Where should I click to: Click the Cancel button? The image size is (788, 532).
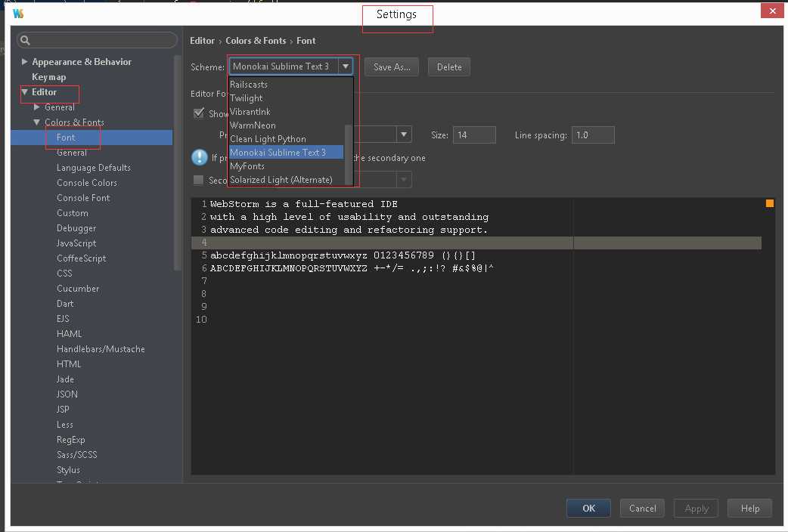642,508
